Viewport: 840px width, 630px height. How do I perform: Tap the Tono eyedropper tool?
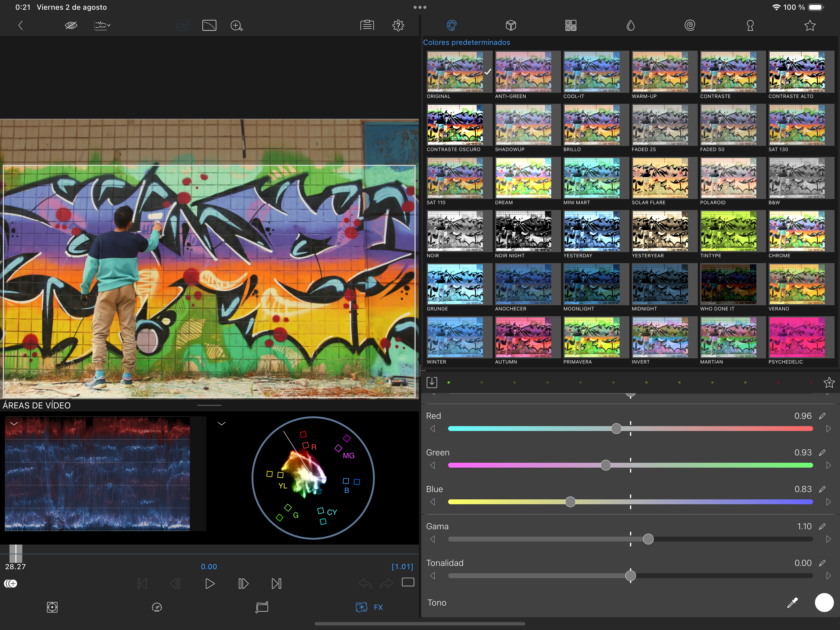tap(792, 603)
